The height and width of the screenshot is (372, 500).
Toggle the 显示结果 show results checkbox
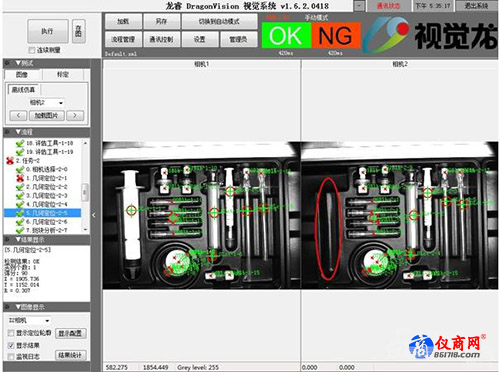coord(11,345)
